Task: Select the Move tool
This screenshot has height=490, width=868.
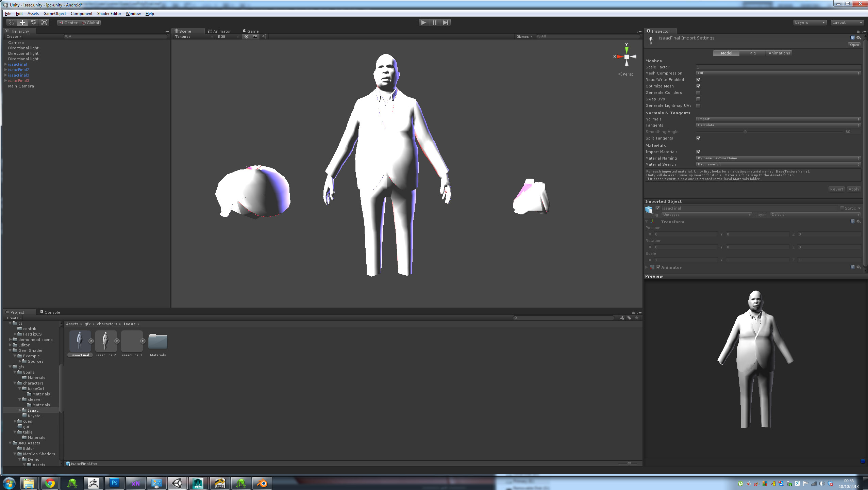Action: click(22, 22)
